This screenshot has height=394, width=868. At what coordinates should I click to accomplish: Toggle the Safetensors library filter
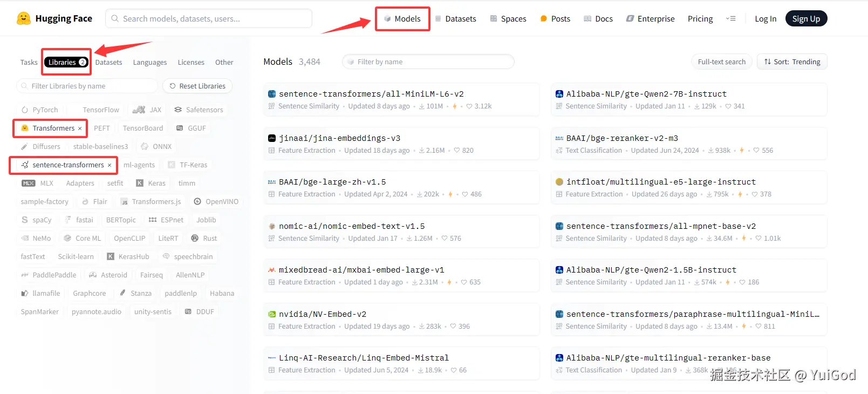coord(199,110)
